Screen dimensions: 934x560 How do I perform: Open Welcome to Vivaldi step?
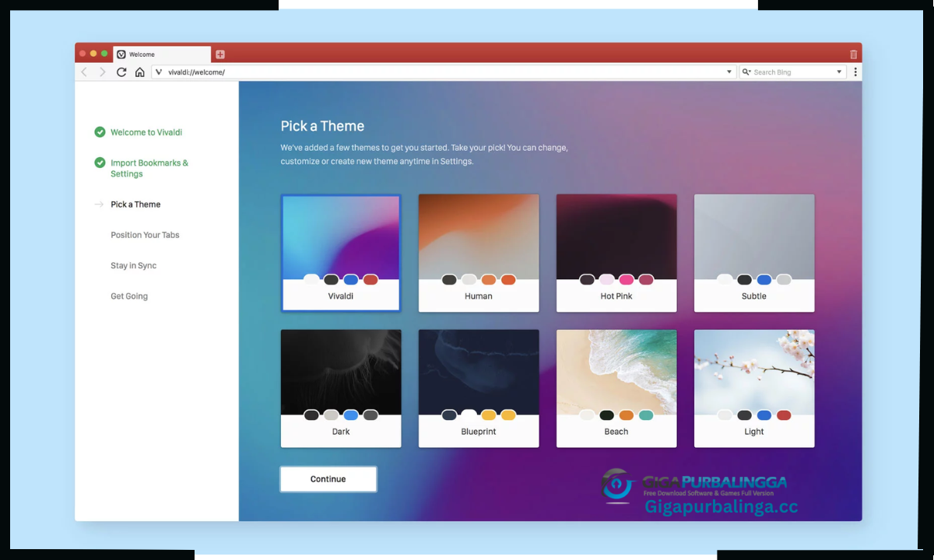coord(146,132)
